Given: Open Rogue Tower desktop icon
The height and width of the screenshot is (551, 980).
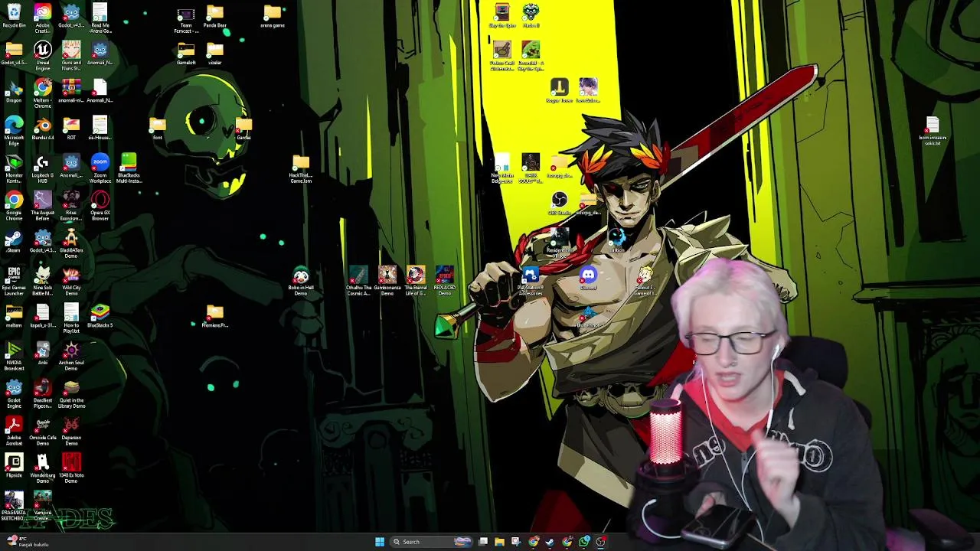Looking at the screenshot, I should (x=560, y=90).
